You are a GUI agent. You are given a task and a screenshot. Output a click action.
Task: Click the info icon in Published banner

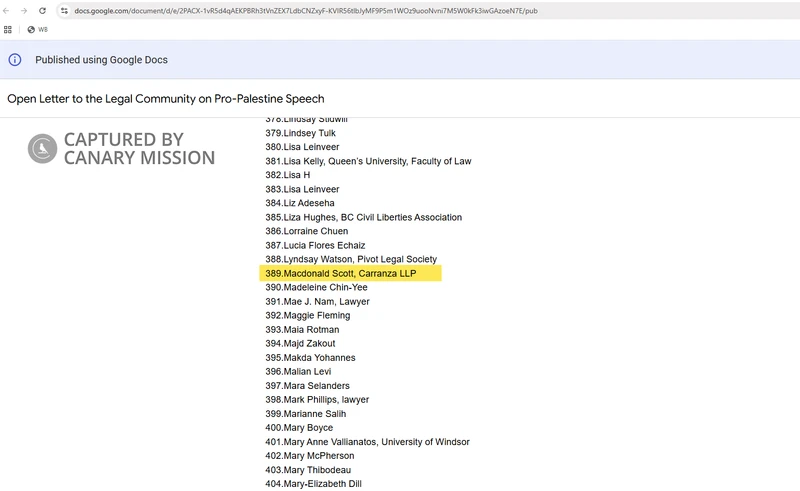[x=15, y=60]
